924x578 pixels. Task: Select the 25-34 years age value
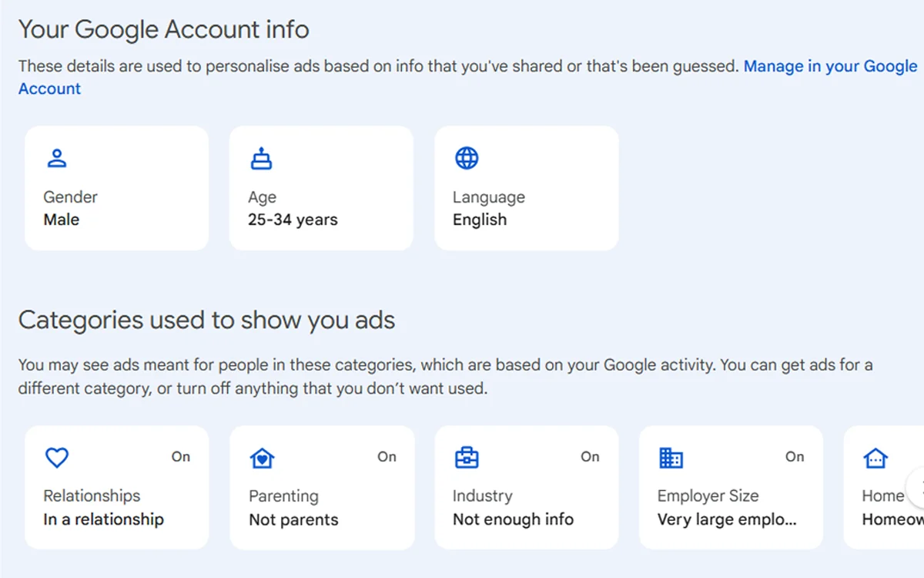pyautogui.click(x=293, y=220)
